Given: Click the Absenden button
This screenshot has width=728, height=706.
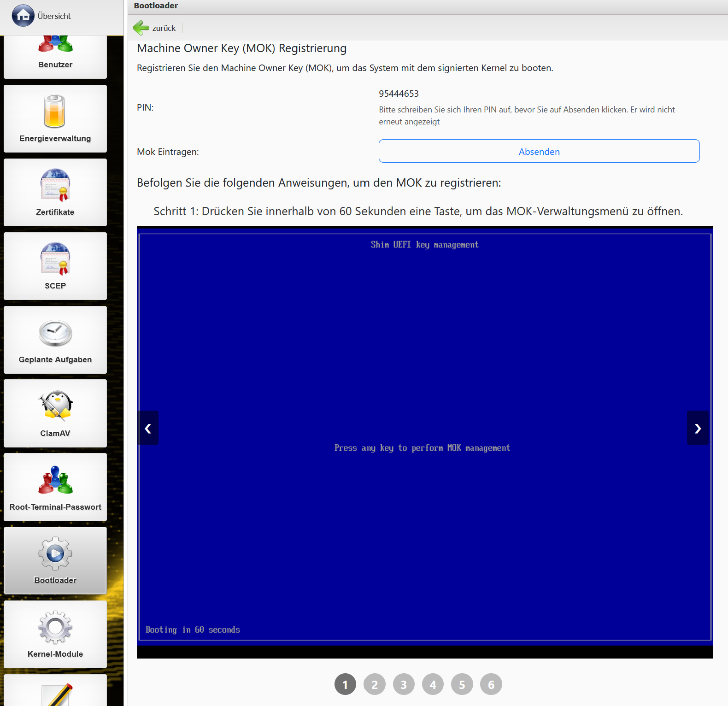Looking at the screenshot, I should (x=539, y=151).
